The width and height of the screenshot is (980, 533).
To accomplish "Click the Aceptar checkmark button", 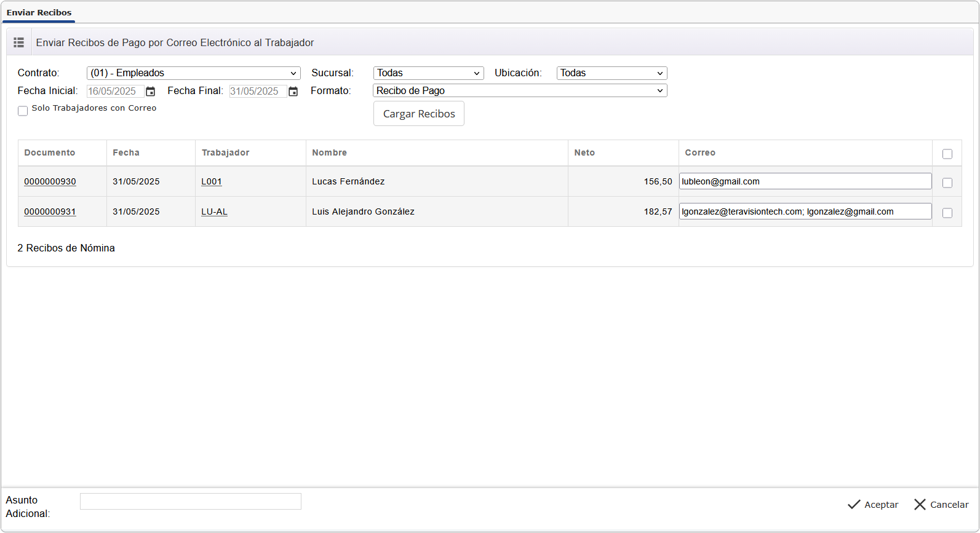I will 873,505.
